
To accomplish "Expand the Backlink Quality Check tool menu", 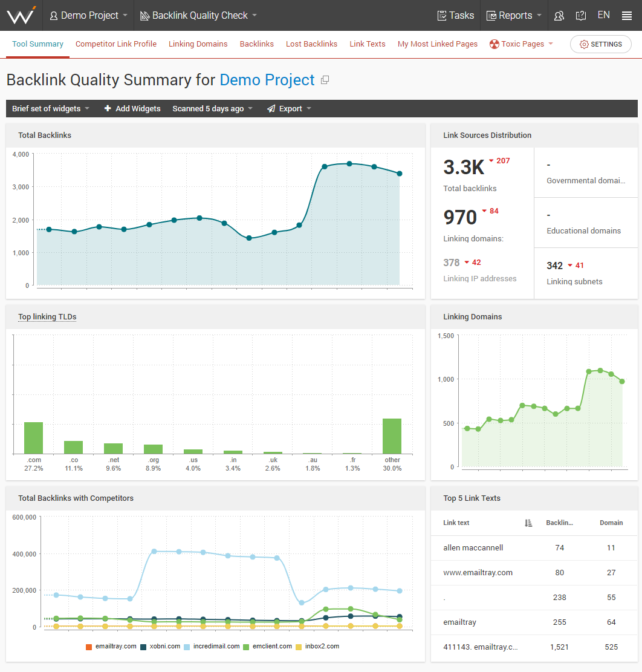I will [199, 16].
